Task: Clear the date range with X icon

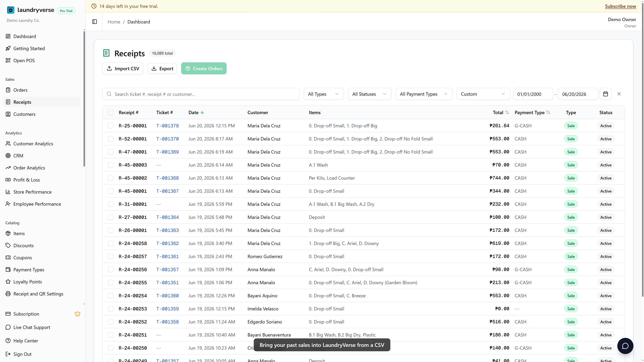Action: tap(619, 94)
